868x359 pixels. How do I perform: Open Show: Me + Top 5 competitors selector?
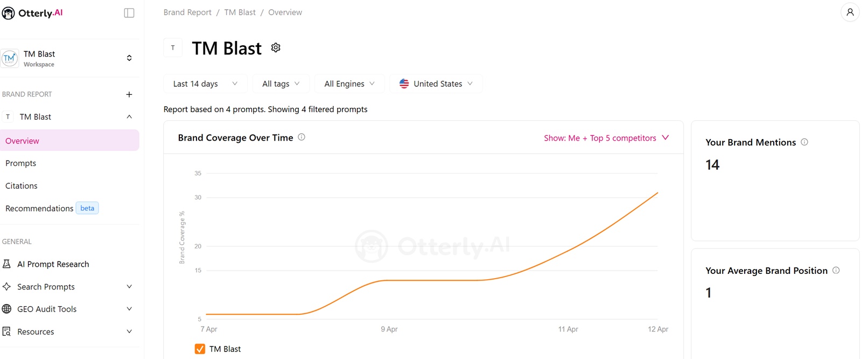(606, 138)
